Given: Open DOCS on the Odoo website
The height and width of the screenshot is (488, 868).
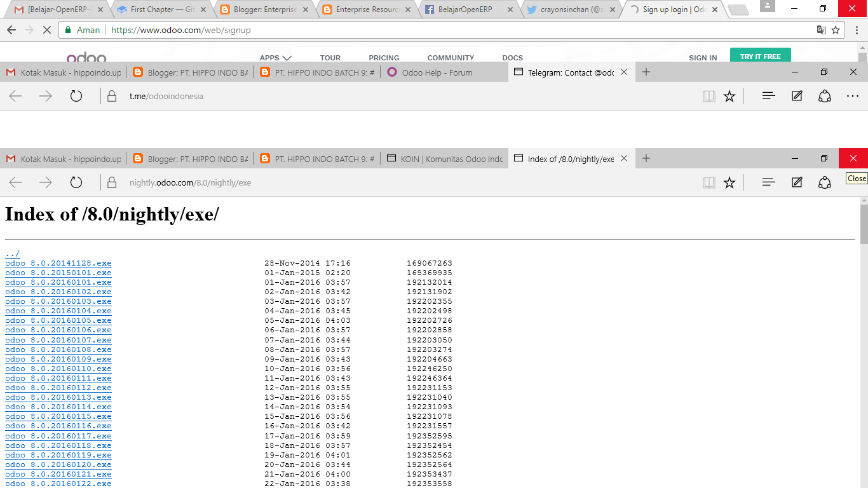Looking at the screenshot, I should coord(513,58).
